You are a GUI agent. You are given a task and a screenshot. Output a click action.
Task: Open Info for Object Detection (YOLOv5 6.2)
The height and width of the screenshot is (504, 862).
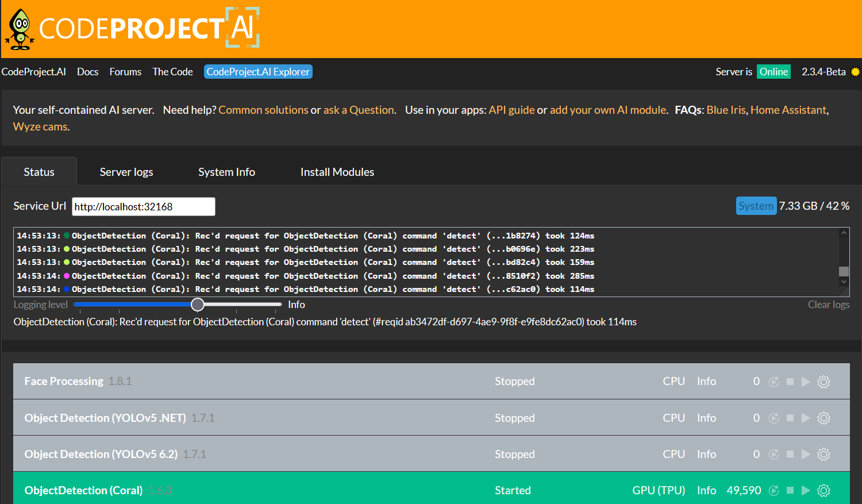pos(706,454)
